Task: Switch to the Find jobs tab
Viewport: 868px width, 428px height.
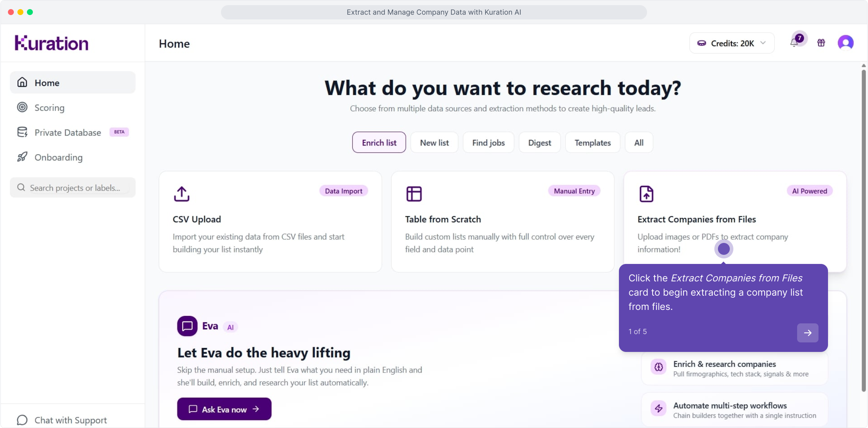Action: (x=488, y=142)
